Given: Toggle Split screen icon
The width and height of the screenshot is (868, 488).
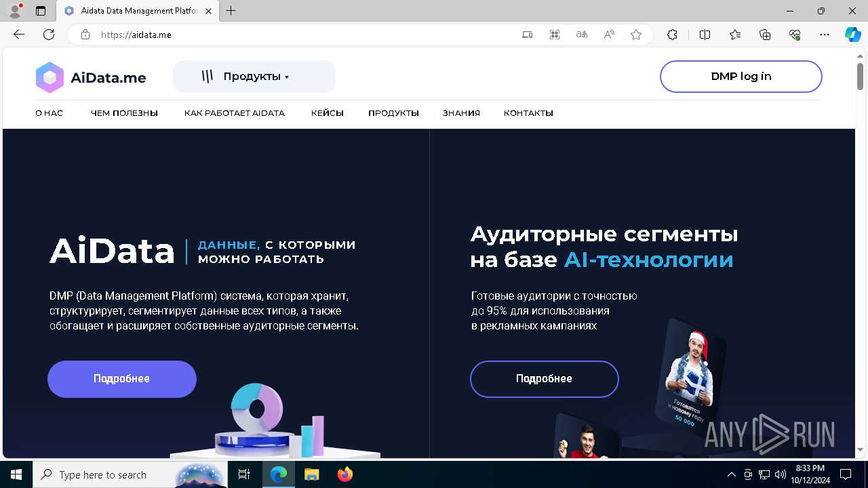Looking at the screenshot, I should click(x=705, y=35).
